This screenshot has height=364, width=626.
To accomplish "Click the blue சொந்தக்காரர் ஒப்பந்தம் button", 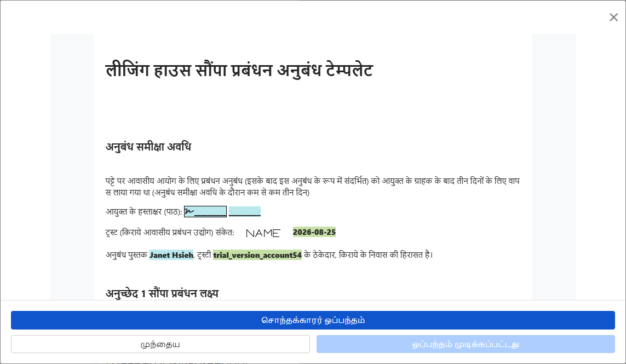I will point(313,320).
